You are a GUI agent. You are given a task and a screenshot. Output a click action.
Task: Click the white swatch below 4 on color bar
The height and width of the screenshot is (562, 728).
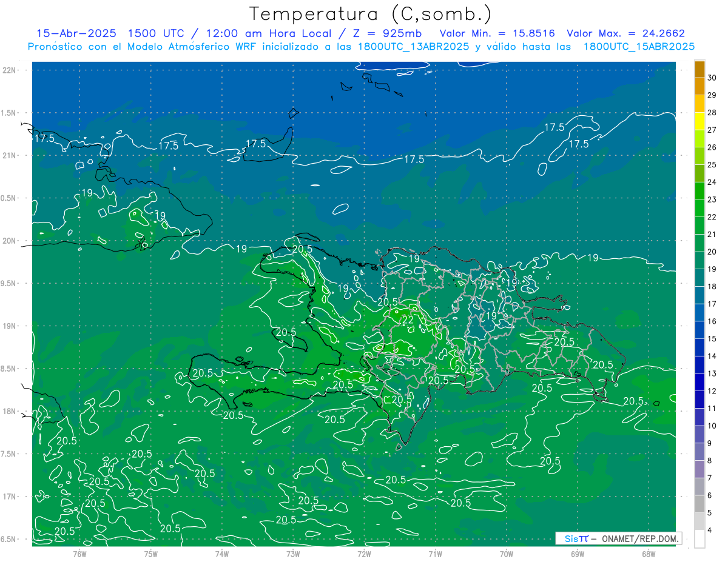[x=700, y=538]
